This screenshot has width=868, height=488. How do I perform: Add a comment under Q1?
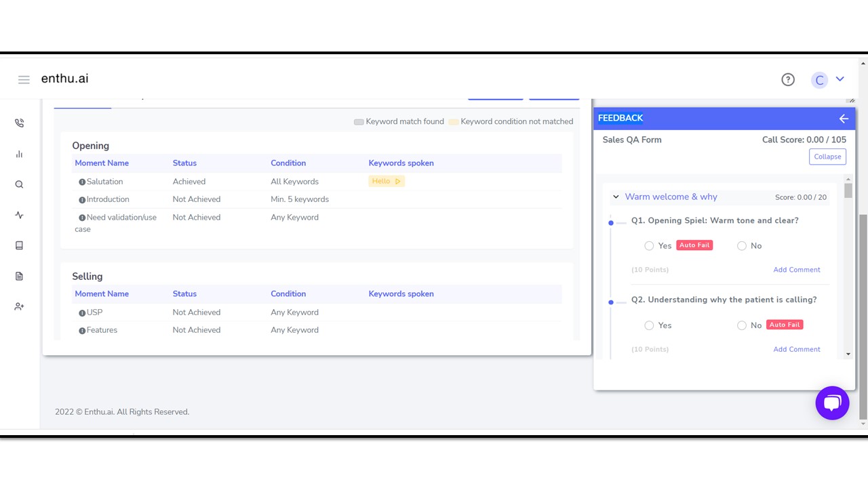(797, 269)
